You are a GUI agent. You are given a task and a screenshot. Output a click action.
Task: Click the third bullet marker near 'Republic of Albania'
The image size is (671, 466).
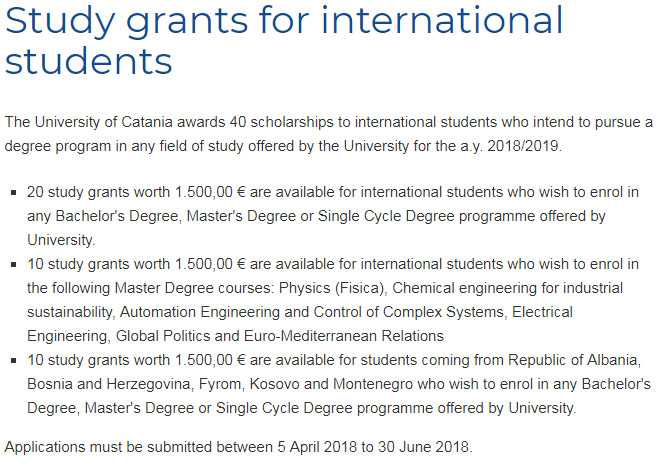tap(14, 360)
